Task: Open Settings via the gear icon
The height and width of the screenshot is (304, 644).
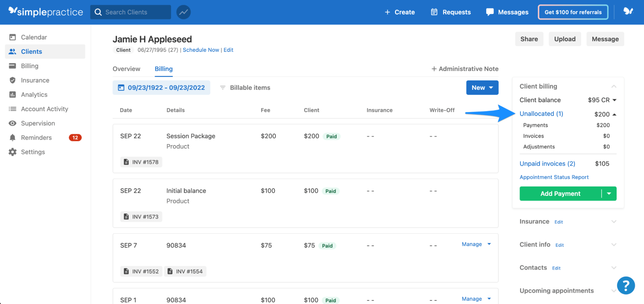Action: pyautogui.click(x=12, y=152)
